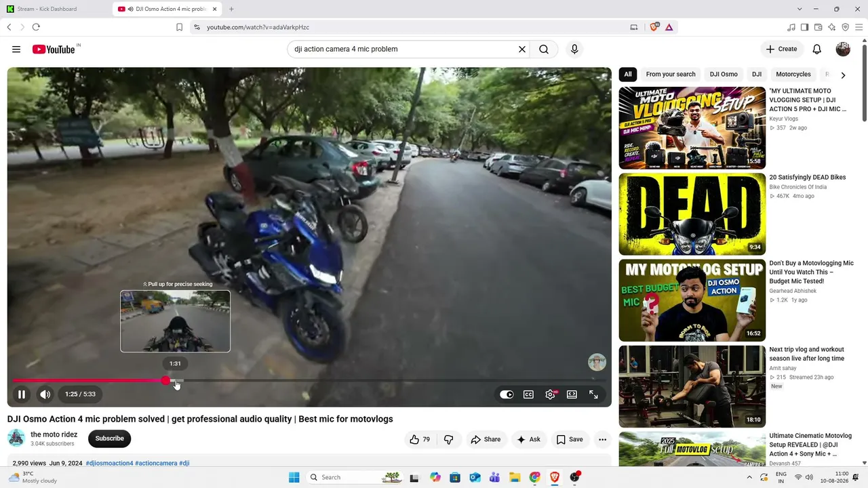Open the browser main menu
This screenshot has height=488, width=868.
point(859,27)
